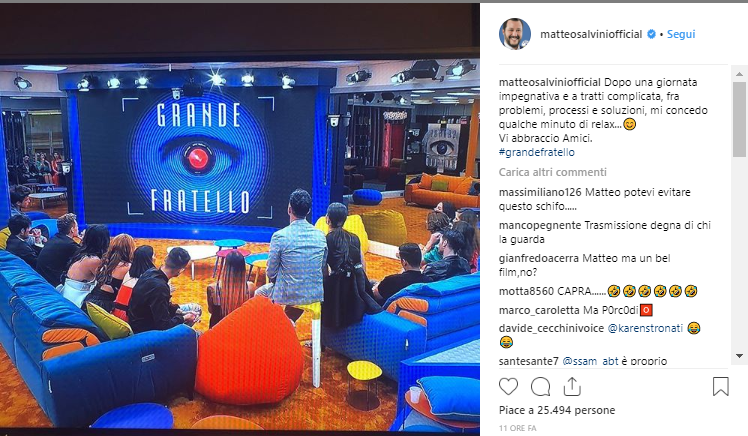The width and height of the screenshot is (748, 436).
Task: Open the comment speech bubble icon
Action: point(540,387)
